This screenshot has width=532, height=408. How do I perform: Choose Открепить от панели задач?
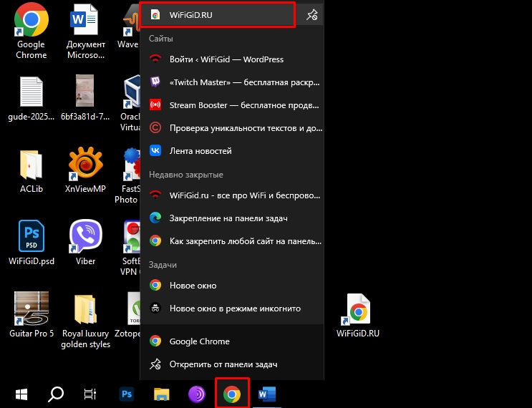232,364
